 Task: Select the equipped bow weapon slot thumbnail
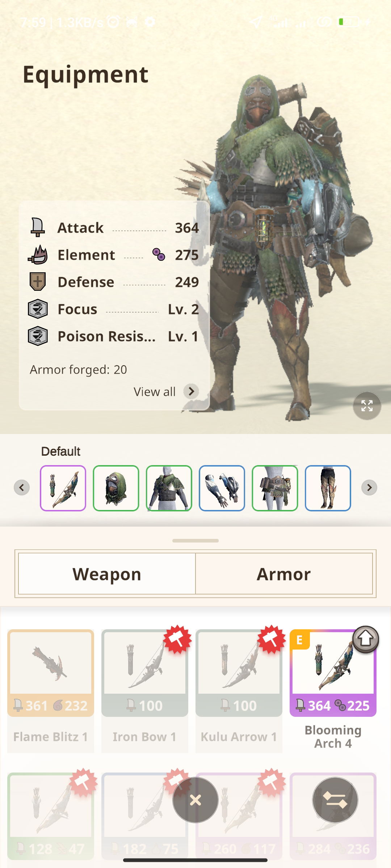pyautogui.click(x=63, y=488)
